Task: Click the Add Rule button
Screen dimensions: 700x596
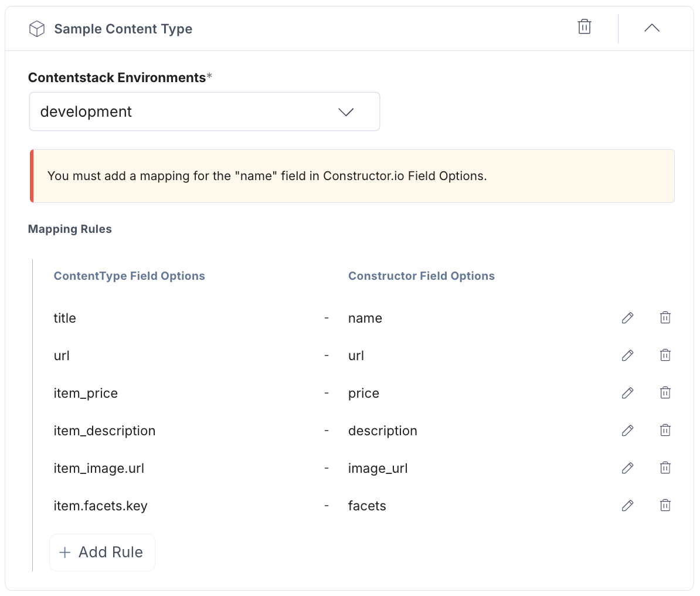Action: 102,553
